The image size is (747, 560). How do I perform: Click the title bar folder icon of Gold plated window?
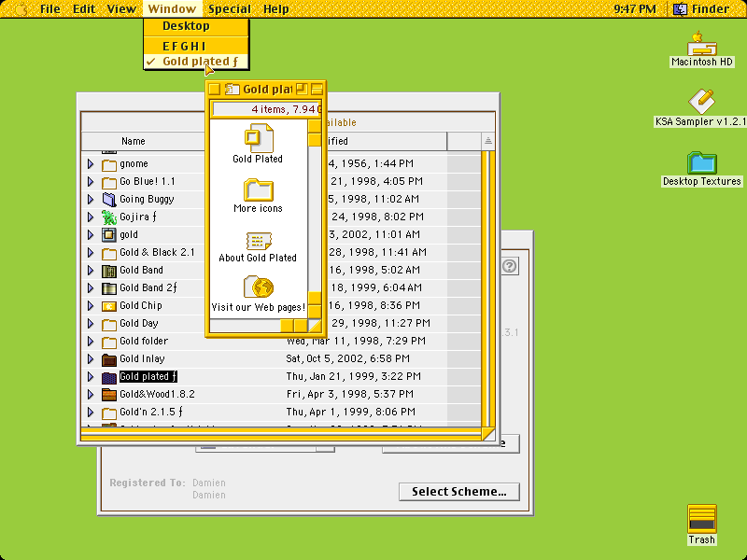tap(232, 89)
